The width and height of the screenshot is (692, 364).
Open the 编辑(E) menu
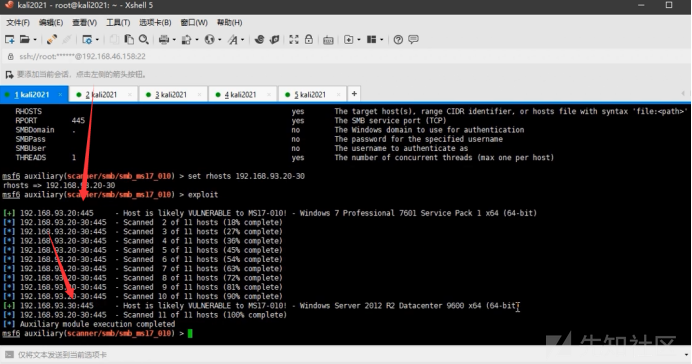pos(51,23)
